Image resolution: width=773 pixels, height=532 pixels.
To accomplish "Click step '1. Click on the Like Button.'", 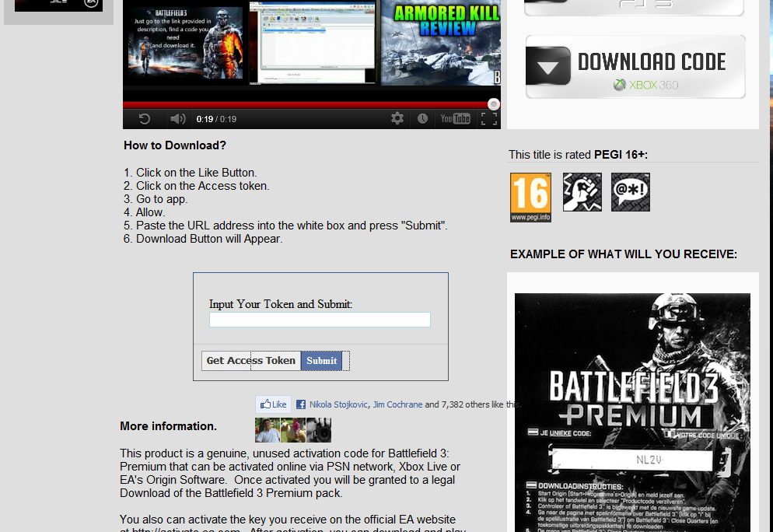I will pos(191,173).
